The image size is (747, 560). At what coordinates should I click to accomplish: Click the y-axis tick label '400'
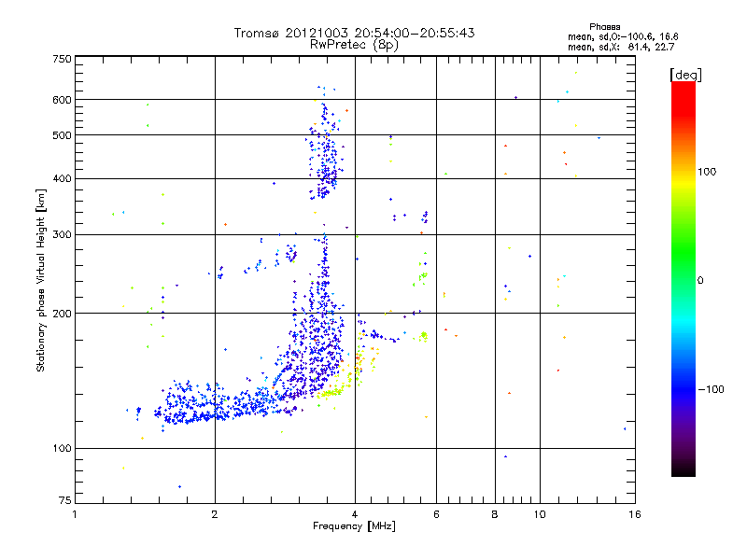(x=62, y=178)
